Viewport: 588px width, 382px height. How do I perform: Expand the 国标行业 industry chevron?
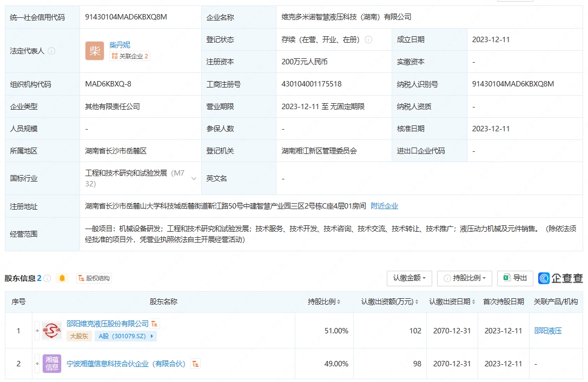point(194,178)
